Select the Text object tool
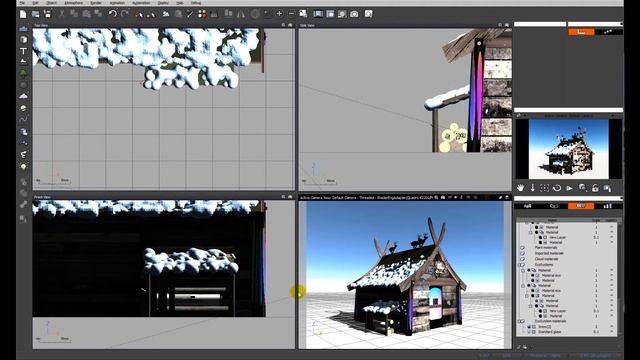This screenshot has height=360, width=640. coord(23,51)
